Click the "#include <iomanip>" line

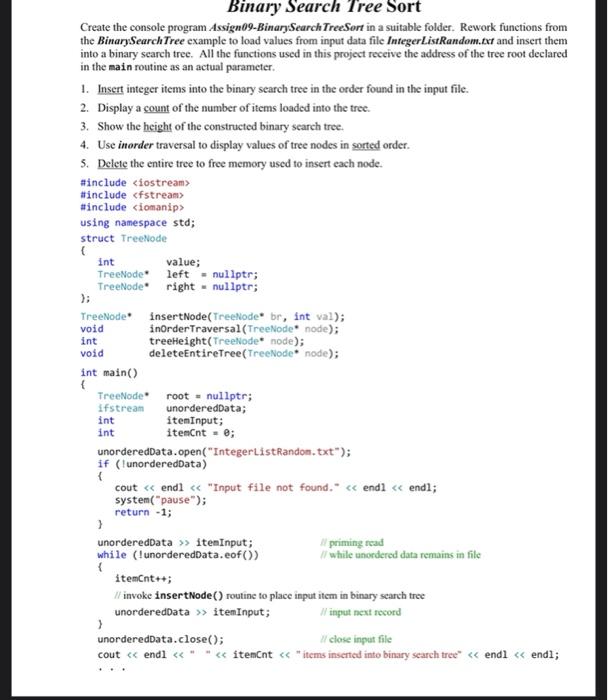point(132,207)
